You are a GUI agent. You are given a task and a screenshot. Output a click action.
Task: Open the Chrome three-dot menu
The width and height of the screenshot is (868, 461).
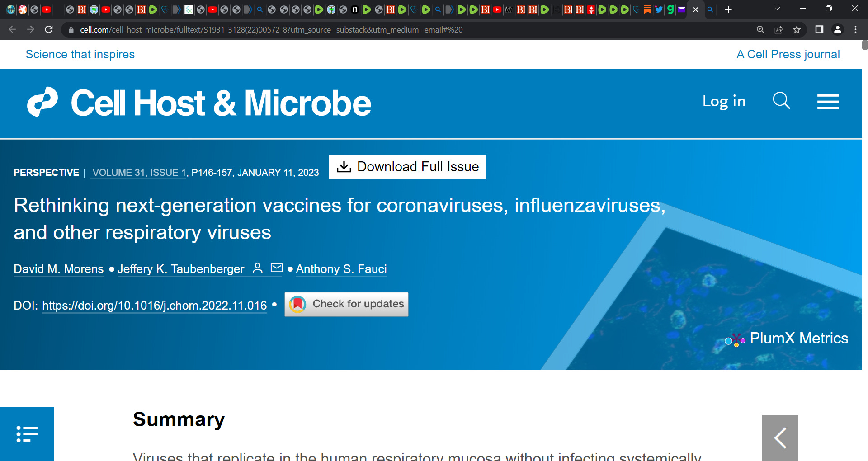pyautogui.click(x=855, y=30)
